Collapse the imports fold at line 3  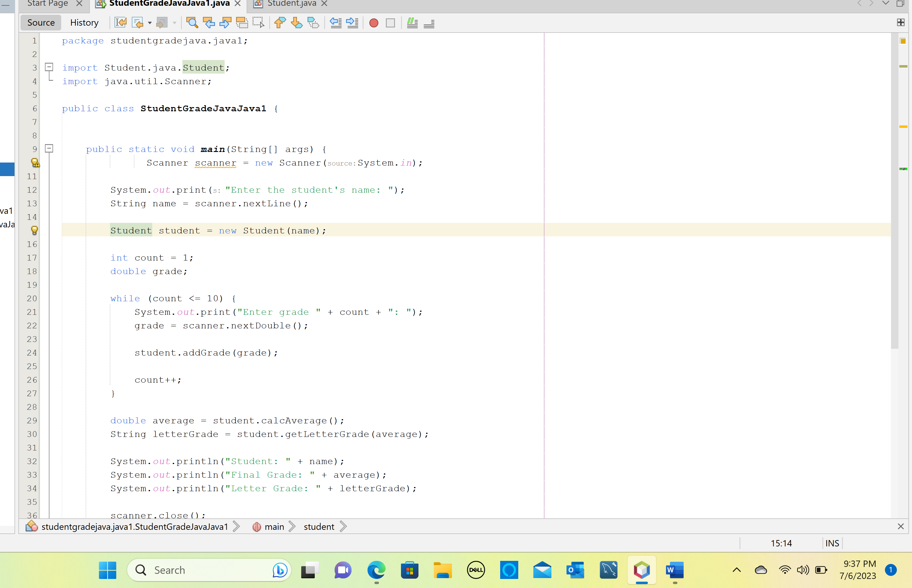coord(49,67)
